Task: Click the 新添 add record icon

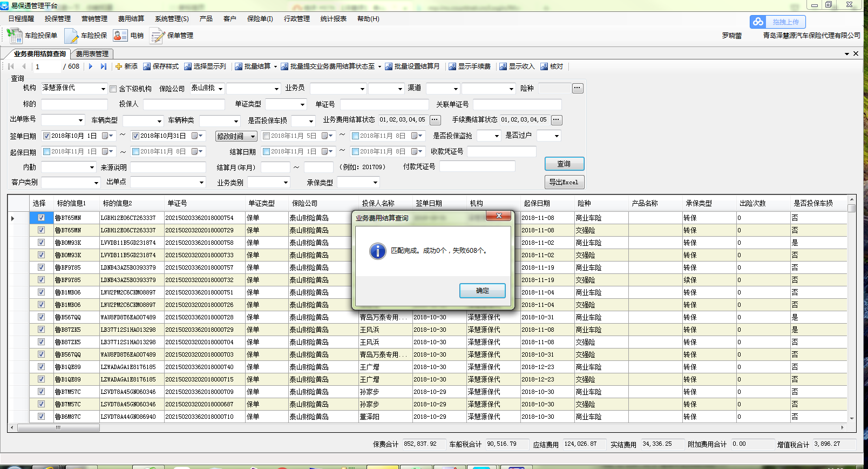Action: [x=119, y=66]
